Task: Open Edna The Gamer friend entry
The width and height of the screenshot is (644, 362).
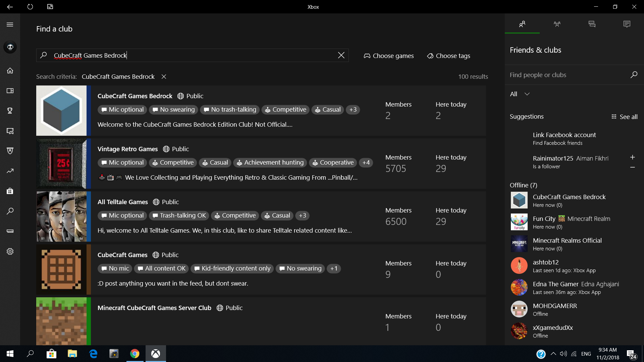Action: [x=574, y=288]
